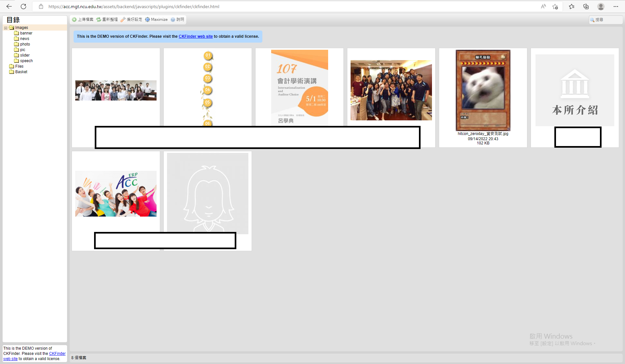Click the browser profile avatar
625x364 pixels.
601,7
